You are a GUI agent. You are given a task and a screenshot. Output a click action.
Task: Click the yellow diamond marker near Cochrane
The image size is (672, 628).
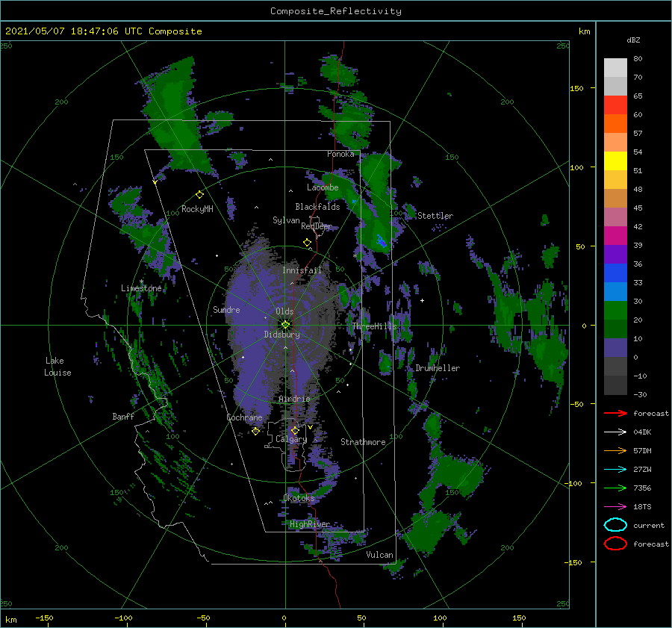point(255,432)
